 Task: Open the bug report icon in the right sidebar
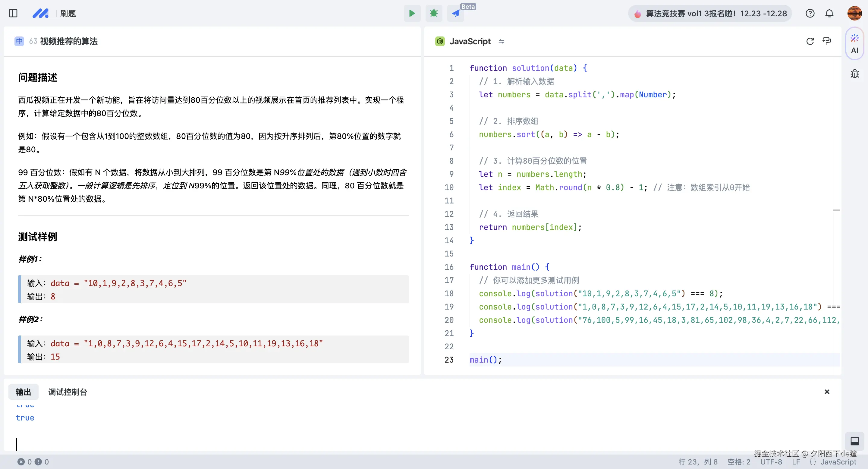point(854,74)
